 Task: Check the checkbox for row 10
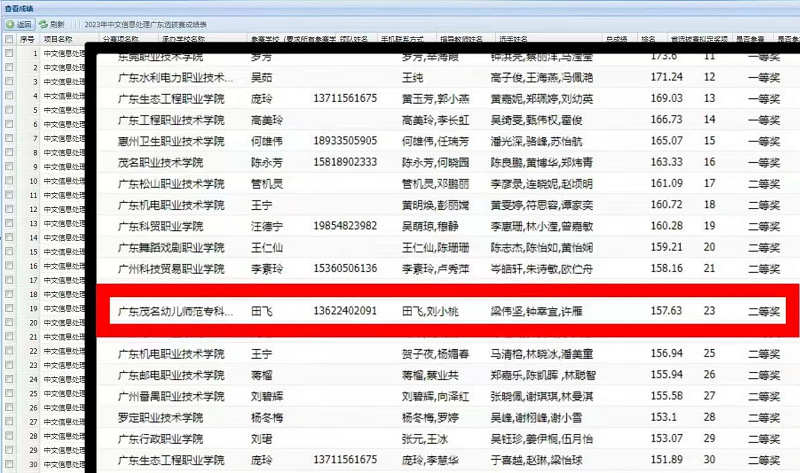[9, 181]
